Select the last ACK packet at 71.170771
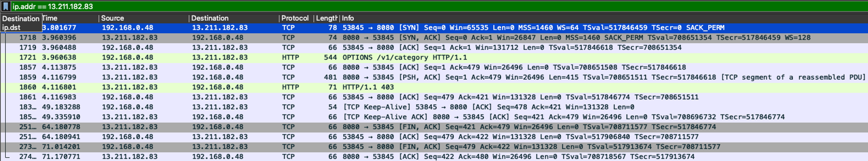The height and width of the screenshot is (161, 868). [434, 157]
